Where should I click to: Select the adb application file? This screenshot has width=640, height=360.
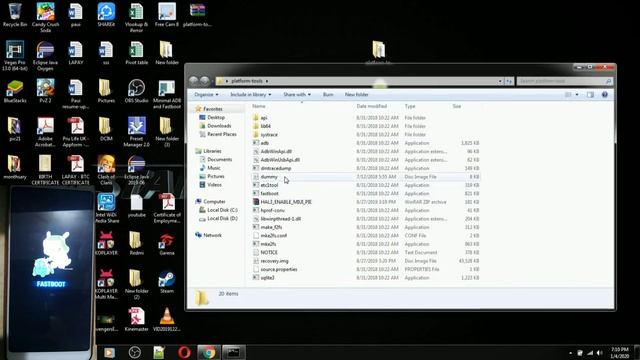click(366, 143)
